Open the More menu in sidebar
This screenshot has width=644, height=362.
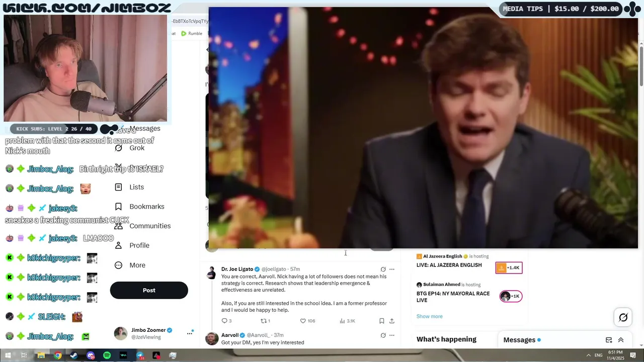tap(130, 265)
